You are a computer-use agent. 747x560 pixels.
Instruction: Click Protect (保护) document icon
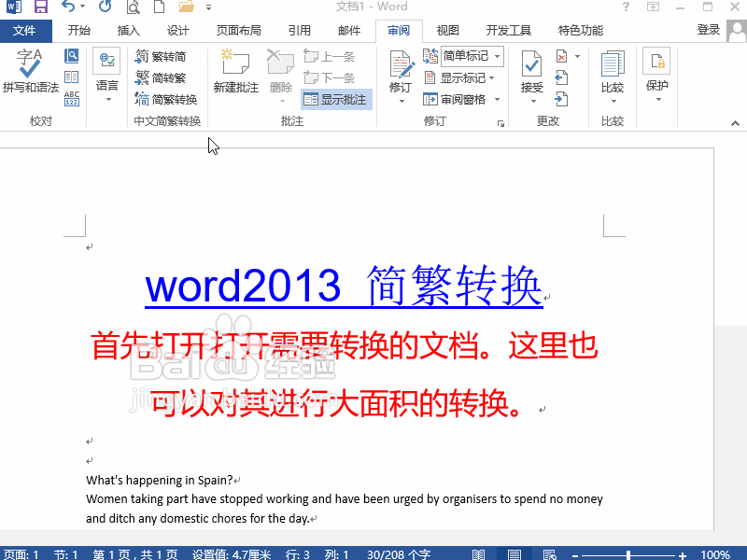pos(657,61)
